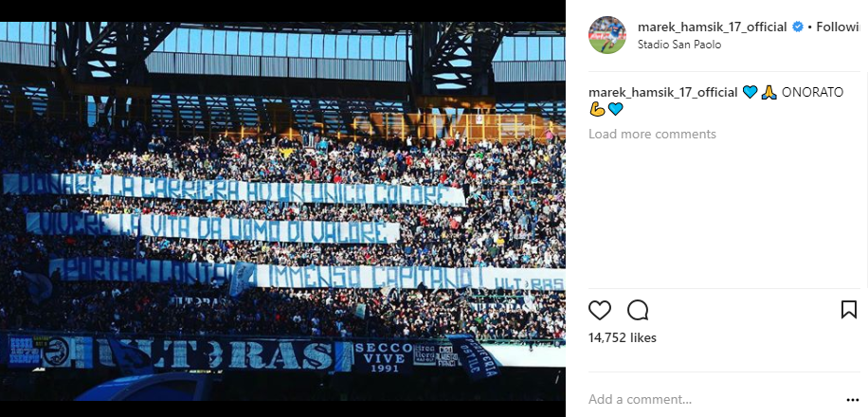Open comments with the speech bubble icon
868x417 pixels.
click(x=638, y=310)
